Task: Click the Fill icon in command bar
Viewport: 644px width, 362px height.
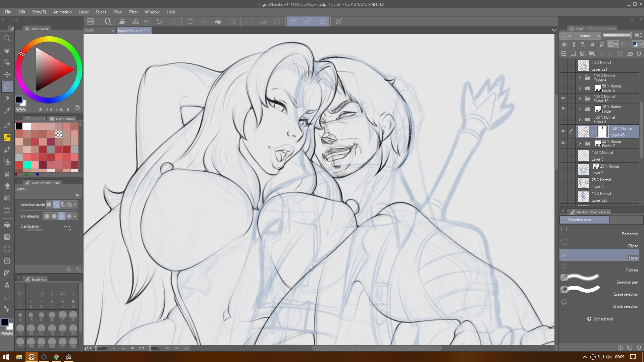Action: pyautogui.click(x=218, y=21)
